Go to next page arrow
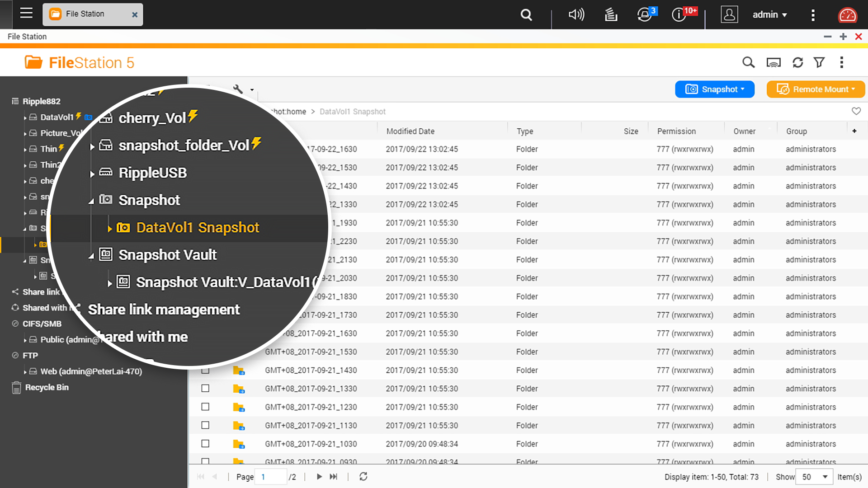The height and width of the screenshot is (488, 868). pos(319,477)
